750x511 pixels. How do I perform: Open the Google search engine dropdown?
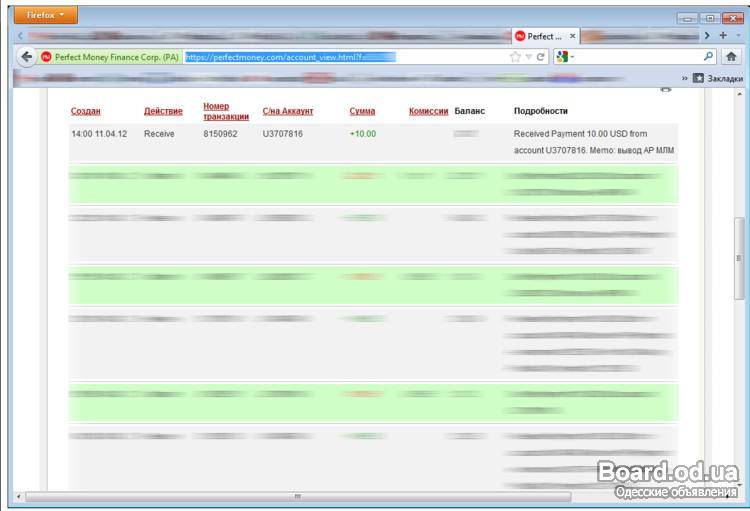pyautogui.click(x=565, y=57)
